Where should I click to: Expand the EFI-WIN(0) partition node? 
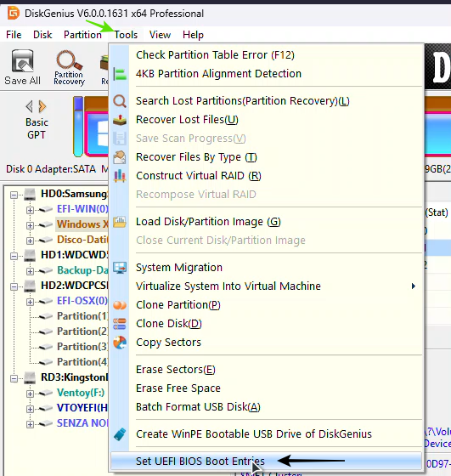pyautogui.click(x=30, y=210)
